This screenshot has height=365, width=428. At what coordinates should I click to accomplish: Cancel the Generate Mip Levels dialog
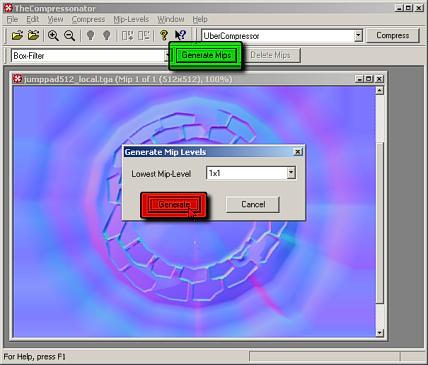point(253,204)
